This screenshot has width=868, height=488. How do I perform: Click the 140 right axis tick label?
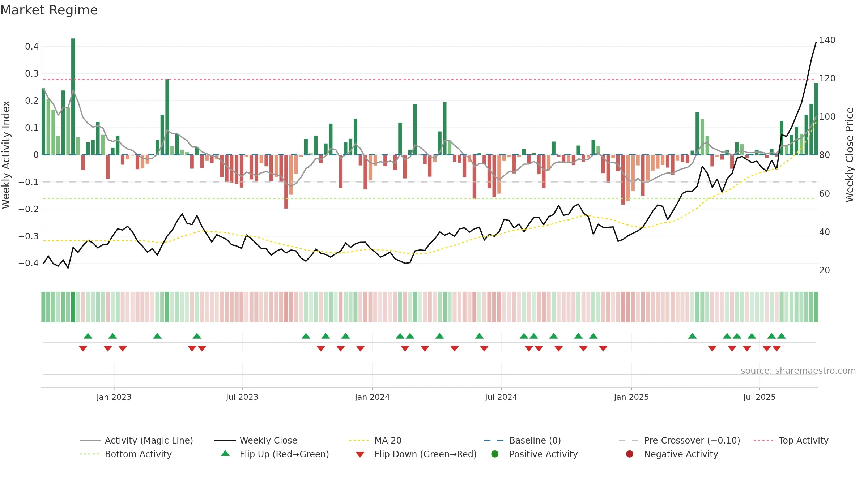[x=827, y=40]
